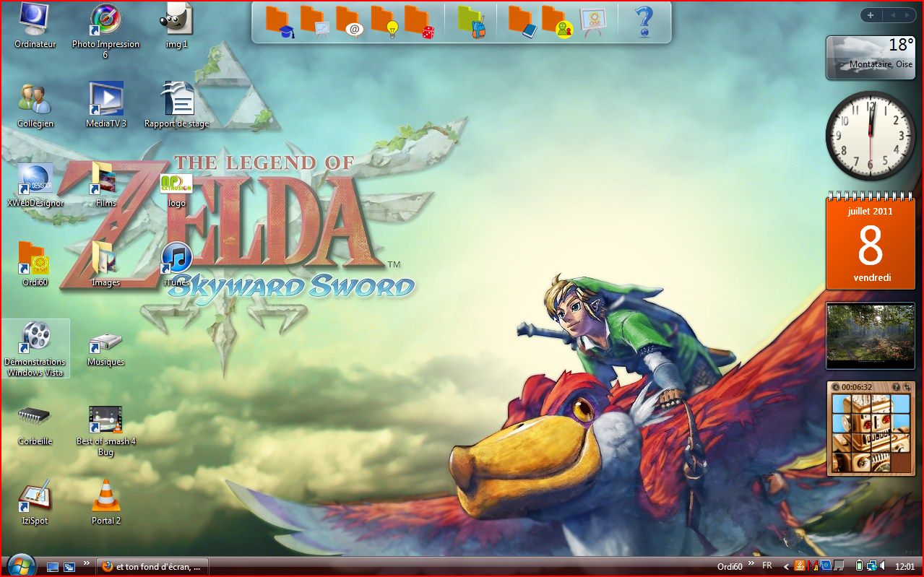Switch to Firefox 'et ton fond d'écran' taskbar window
Image resolution: width=924 pixels, height=577 pixels.
pyautogui.click(x=152, y=567)
